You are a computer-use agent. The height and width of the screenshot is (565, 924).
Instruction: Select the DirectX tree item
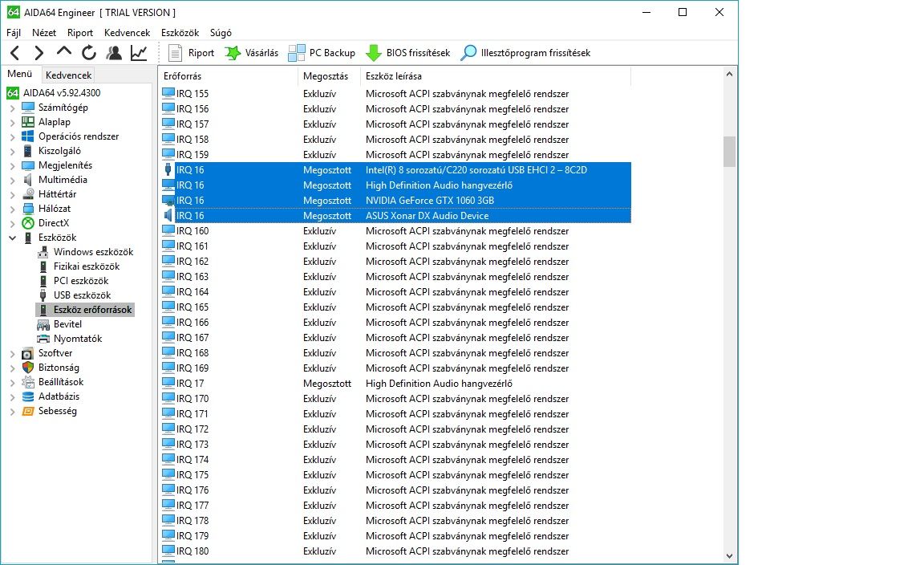54,223
